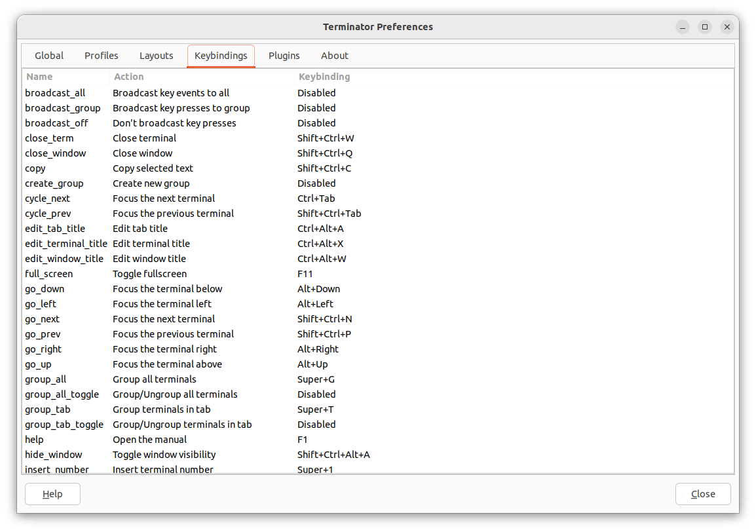Sort by the Action column header
The width and height of the screenshot is (756, 532).
(x=129, y=77)
